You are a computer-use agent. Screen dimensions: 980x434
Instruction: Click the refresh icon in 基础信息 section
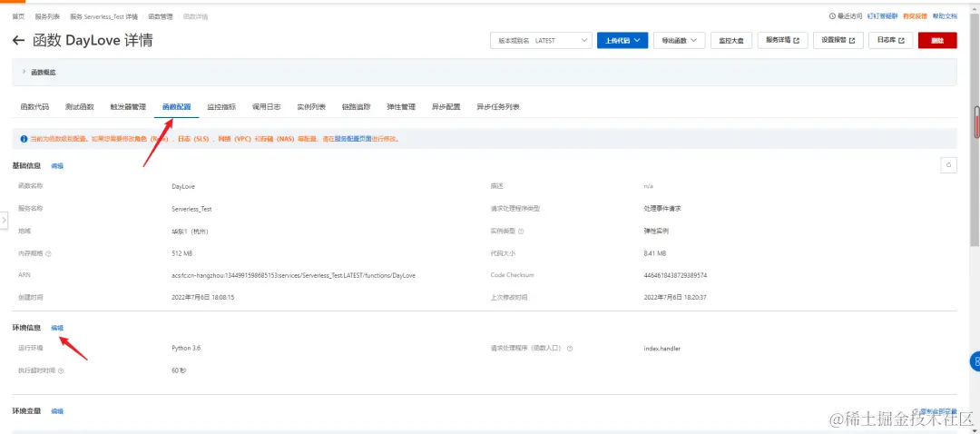click(x=949, y=165)
